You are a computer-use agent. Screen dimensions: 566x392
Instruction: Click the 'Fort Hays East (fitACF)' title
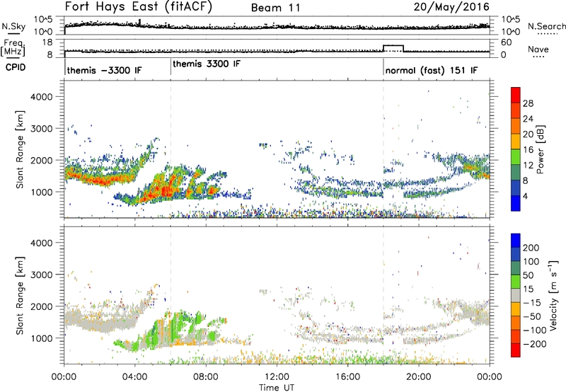138,6
